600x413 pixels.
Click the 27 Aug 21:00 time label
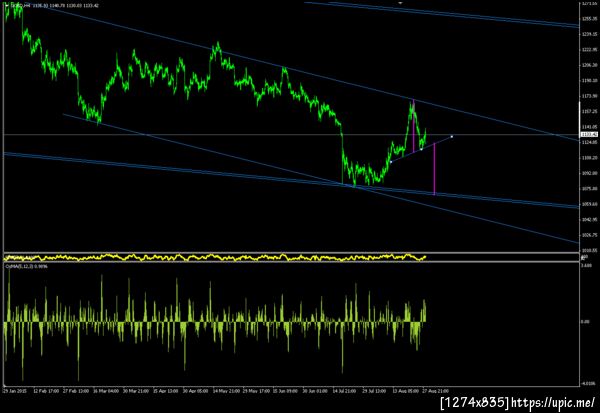(x=435, y=391)
